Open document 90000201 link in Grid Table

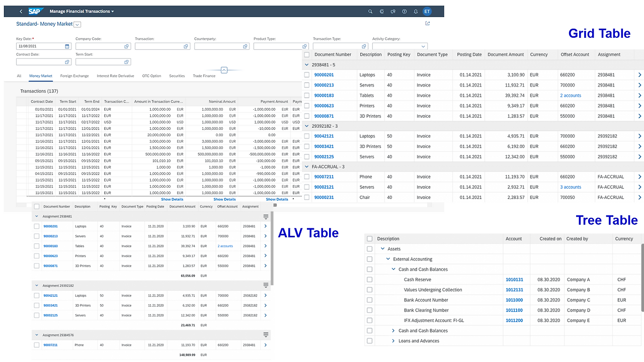324,75
